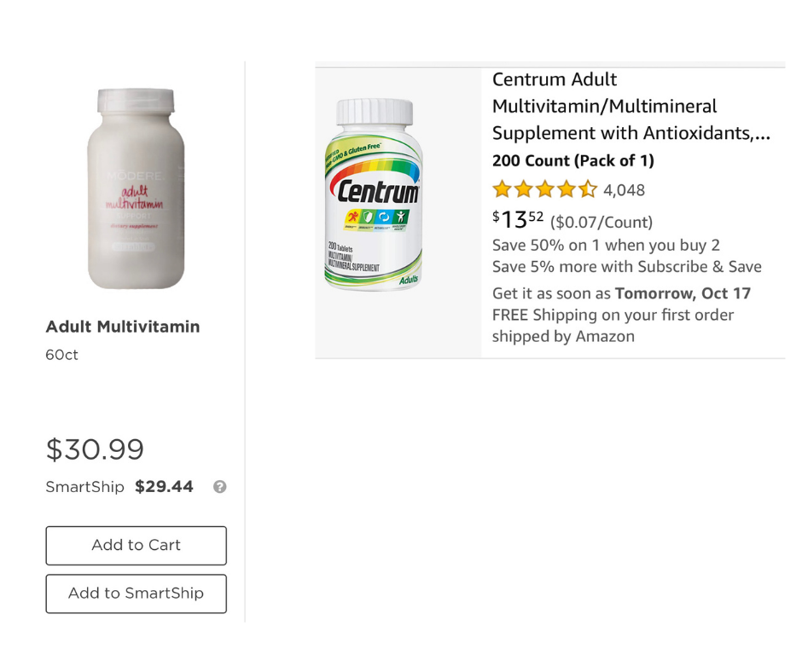This screenshot has height=672, width=802.
Task: Click the SmartShip label text
Action: coord(85,487)
